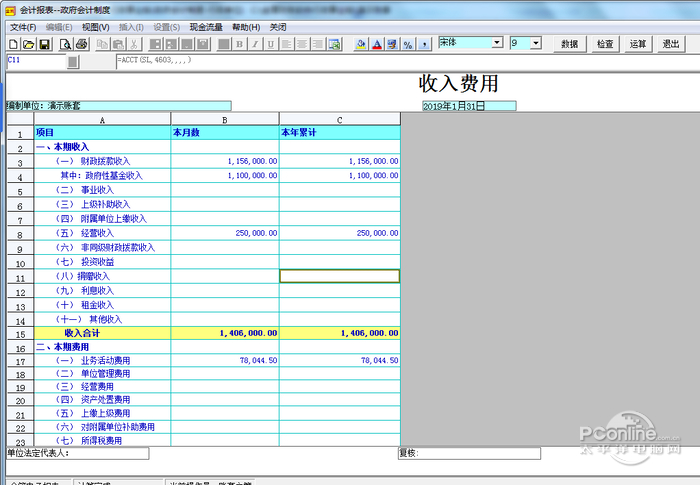Click the 编制单位 field
This screenshot has height=485, width=700.
click(x=119, y=106)
